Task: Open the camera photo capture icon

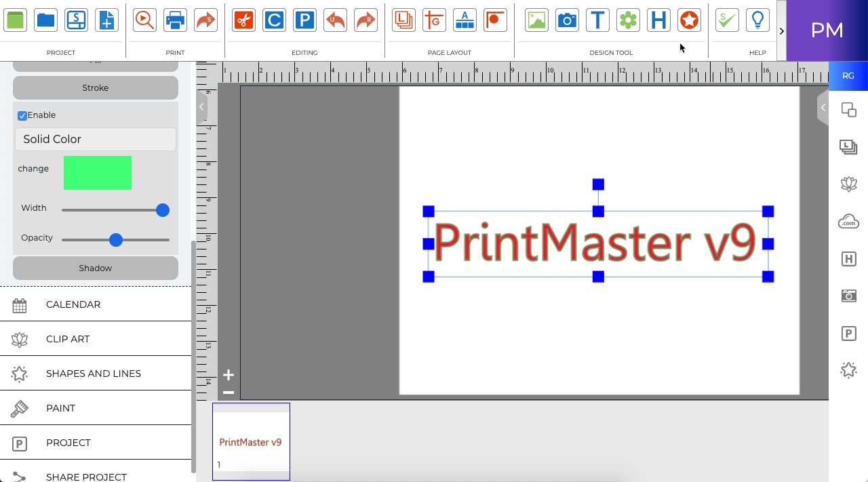Action: [567, 20]
